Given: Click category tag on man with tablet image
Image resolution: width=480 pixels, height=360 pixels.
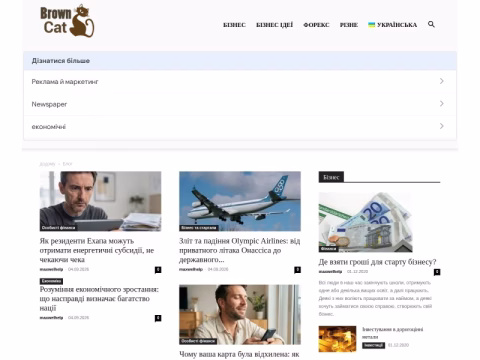Looking at the screenshot, I should coord(58,228).
